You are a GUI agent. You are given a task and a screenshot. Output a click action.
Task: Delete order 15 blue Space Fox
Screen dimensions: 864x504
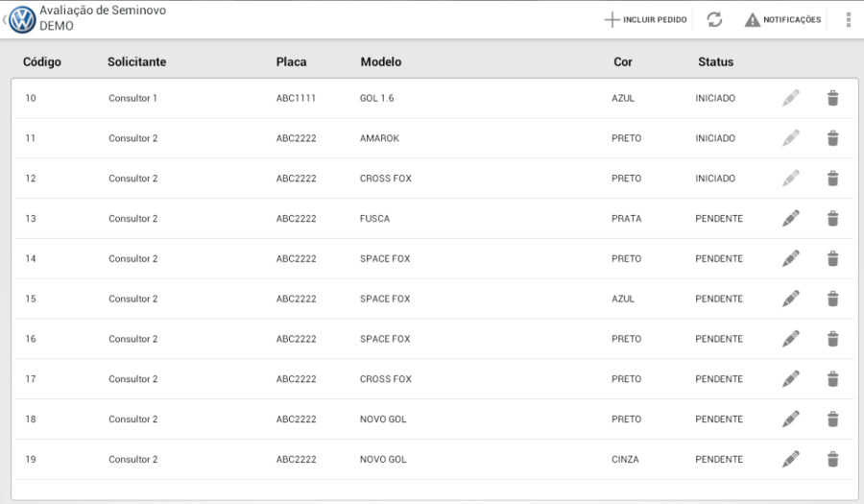[832, 299]
